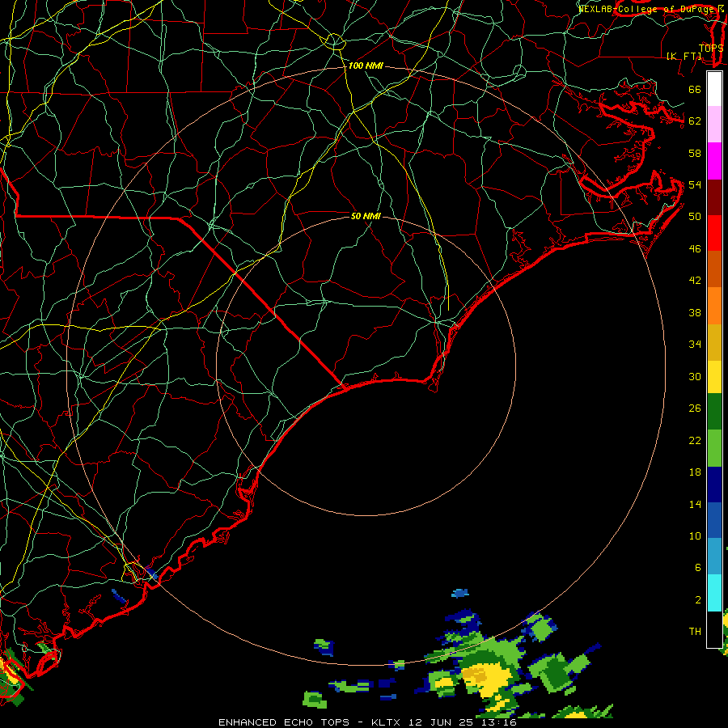Click the "62" legend value
This screenshot has width=728, height=728.
click(x=695, y=121)
